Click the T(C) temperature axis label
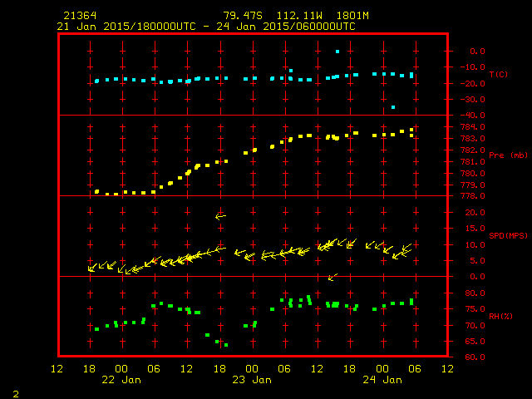The height and width of the screenshot is (399, 532). 499,74
